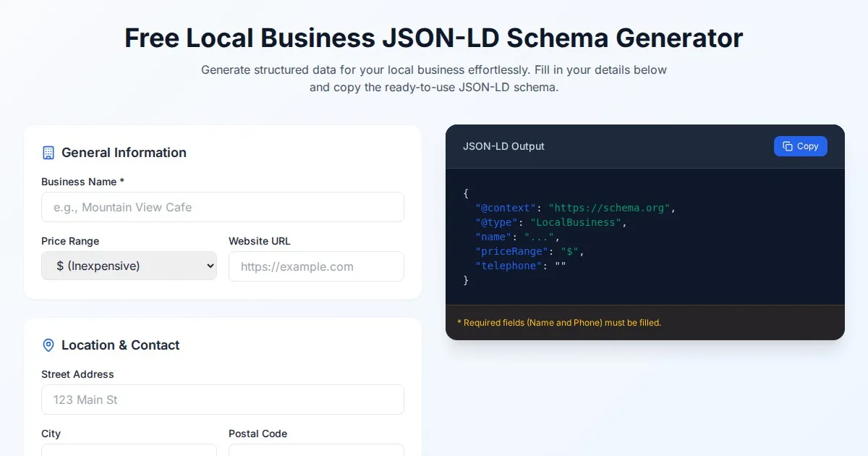This screenshot has width=868, height=456.
Task: Click the JSON-LD Output panel title
Action: pos(503,146)
